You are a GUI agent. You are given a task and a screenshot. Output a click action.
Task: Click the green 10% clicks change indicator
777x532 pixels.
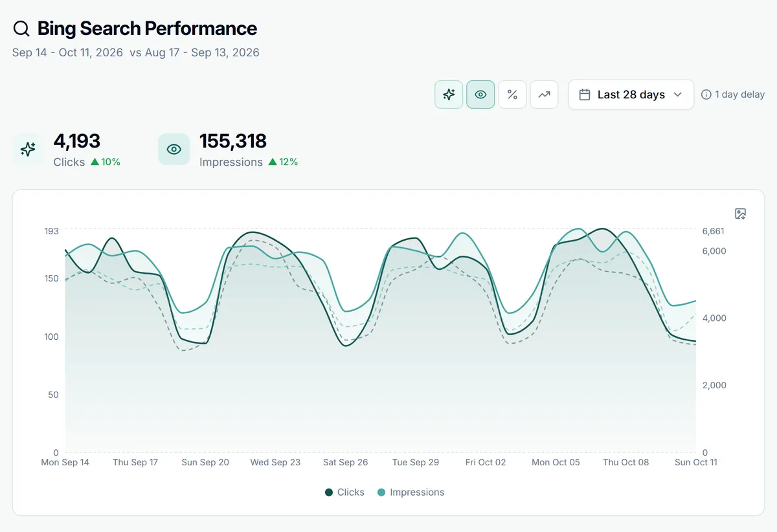[x=106, y=162]
